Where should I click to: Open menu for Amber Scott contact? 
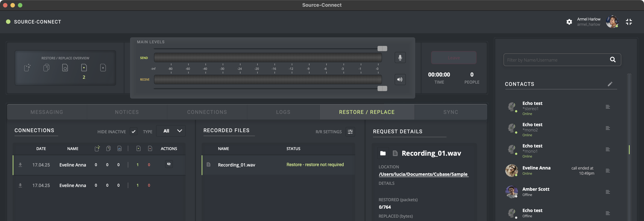coord(608,192)
